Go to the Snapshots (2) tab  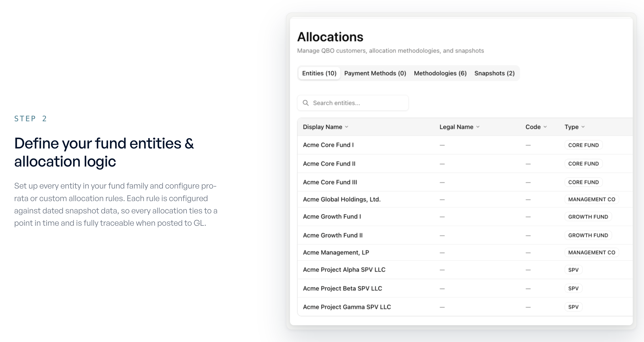(x=494, y=73)
